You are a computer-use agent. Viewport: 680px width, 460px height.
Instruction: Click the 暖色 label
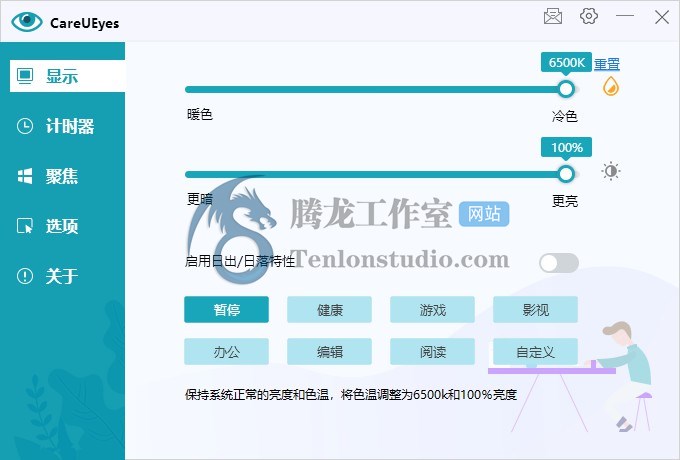coord(200,114)
